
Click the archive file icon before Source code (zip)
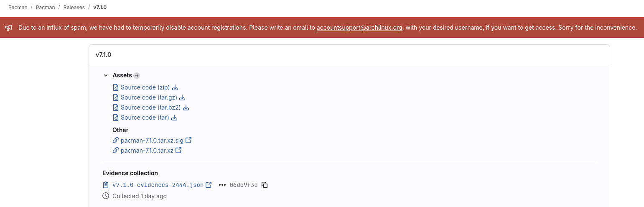[x=116, y=87]
